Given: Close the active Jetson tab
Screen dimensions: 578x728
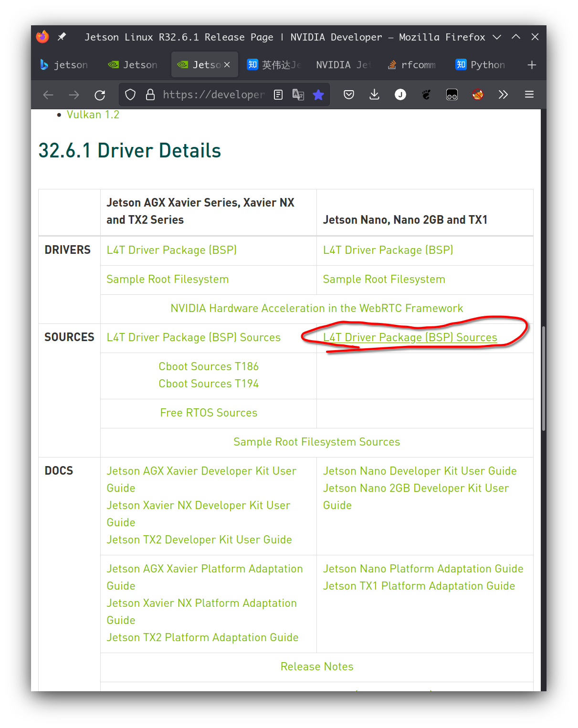Looking at the screenshot, I should (227, 65).
